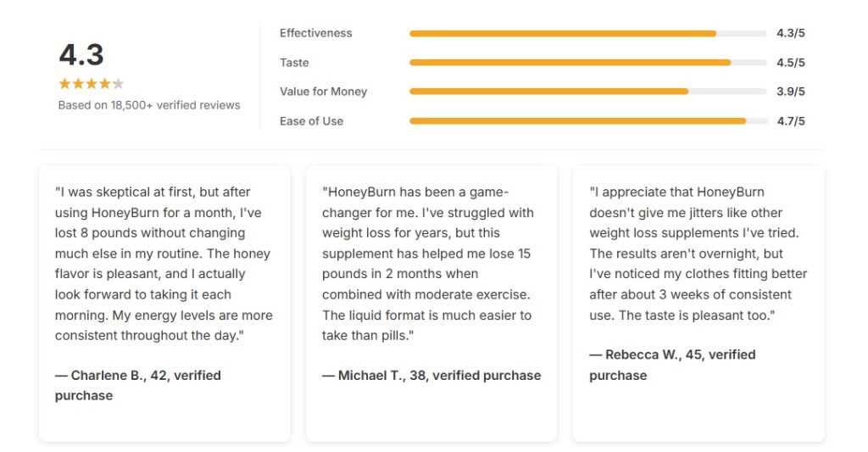
Task: Click the 4.5/5 Taste score
Action: click(791, 63)
